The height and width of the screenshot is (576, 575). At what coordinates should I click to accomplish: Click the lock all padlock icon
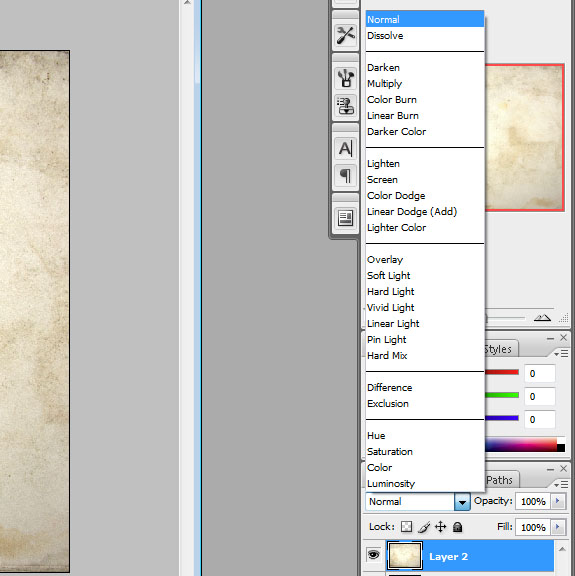[x=457, y=527]
